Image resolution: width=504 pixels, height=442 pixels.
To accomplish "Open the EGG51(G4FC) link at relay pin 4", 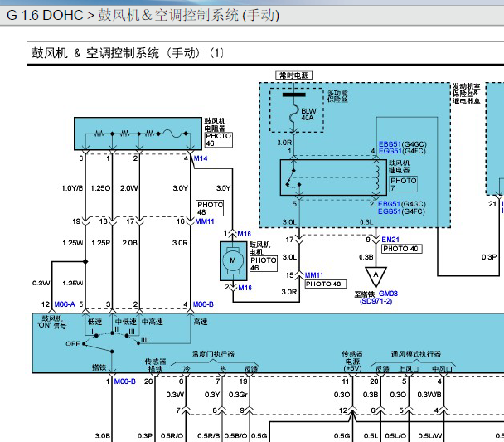I will coord(402,151).
